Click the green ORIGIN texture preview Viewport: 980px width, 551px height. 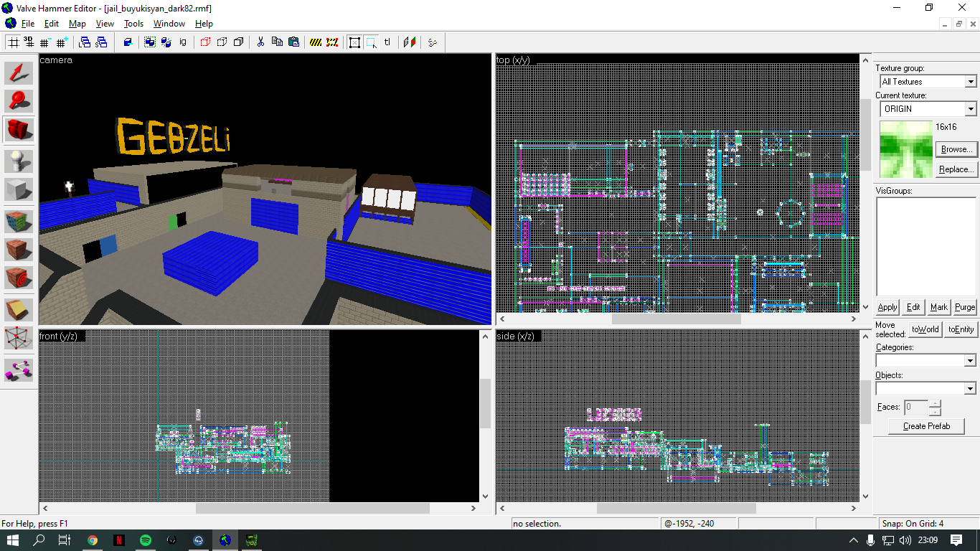(x=906, y=149)
